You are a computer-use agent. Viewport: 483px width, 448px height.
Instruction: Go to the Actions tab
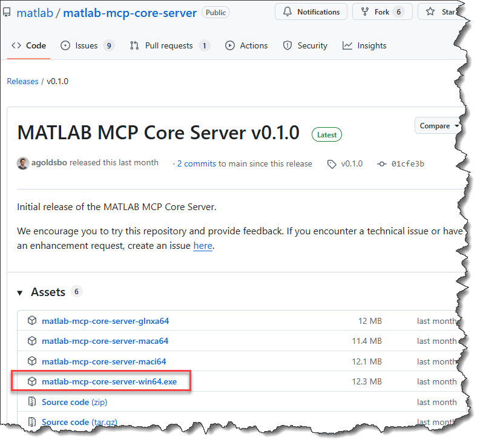[246, 45]
